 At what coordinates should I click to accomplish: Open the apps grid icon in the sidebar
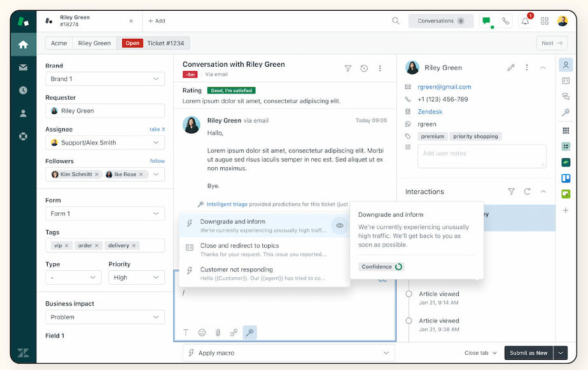click(x=566, y=130)
